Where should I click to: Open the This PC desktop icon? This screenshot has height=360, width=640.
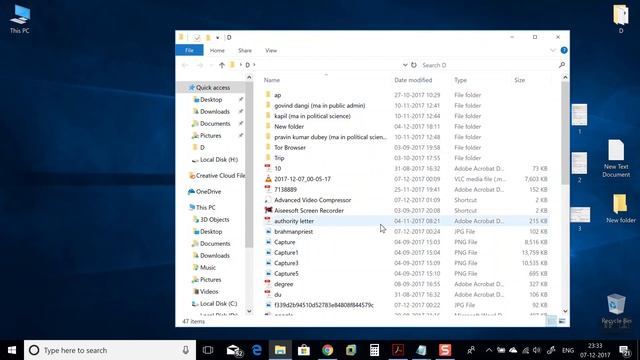click(x=20, y=19)
